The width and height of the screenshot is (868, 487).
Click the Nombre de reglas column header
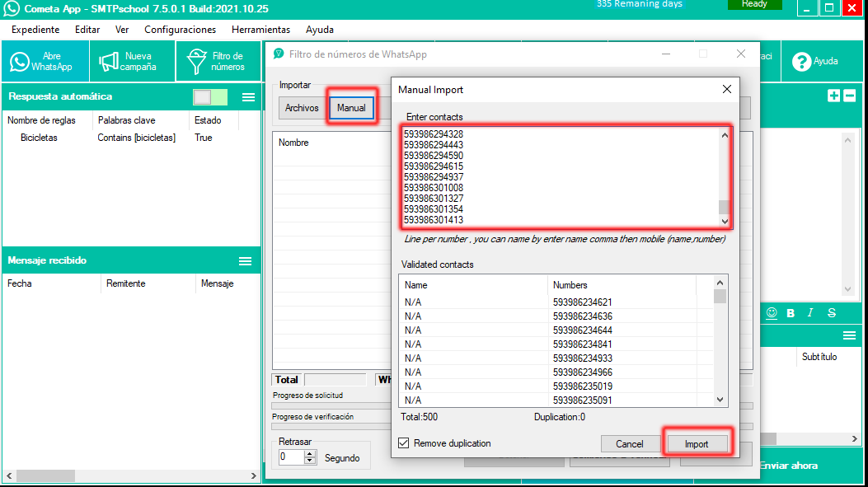point(48,120)
